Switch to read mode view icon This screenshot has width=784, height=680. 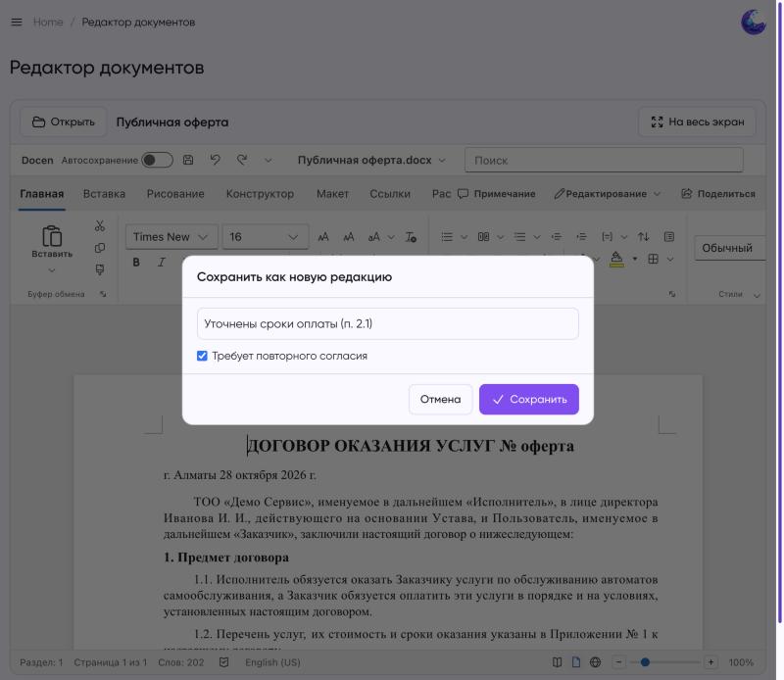pyautogui.click(x=557, y=662)
